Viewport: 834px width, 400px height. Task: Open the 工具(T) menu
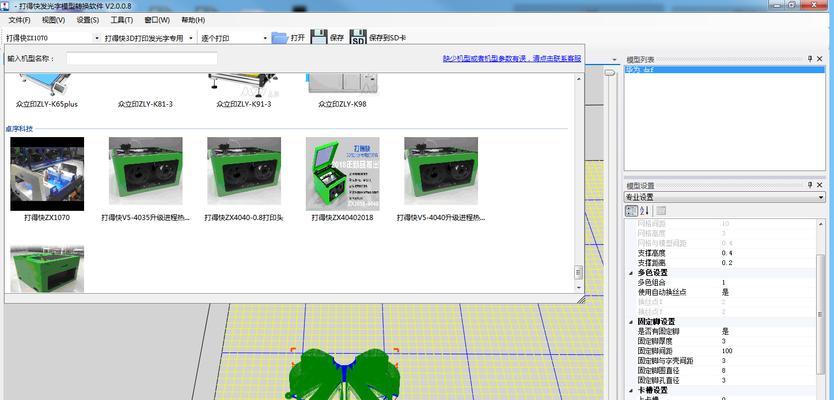(x=122, y=20)
